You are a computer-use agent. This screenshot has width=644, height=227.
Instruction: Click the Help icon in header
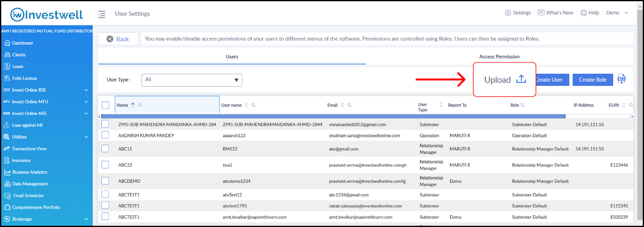(x=584, y=13)
